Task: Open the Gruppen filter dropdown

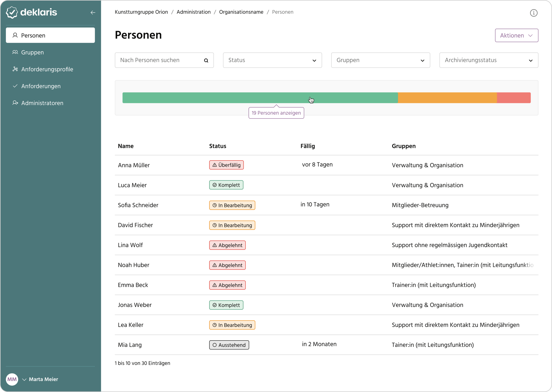Action: 380,60
